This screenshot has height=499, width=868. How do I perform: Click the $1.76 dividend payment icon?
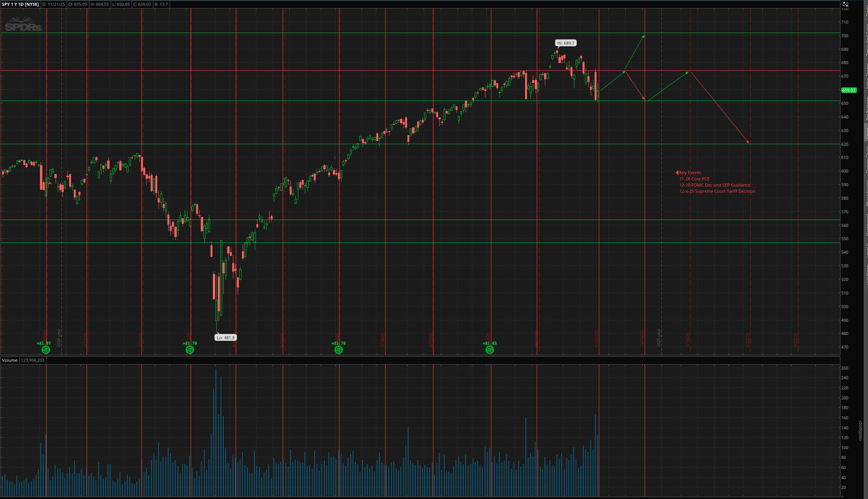pos(338,350)
